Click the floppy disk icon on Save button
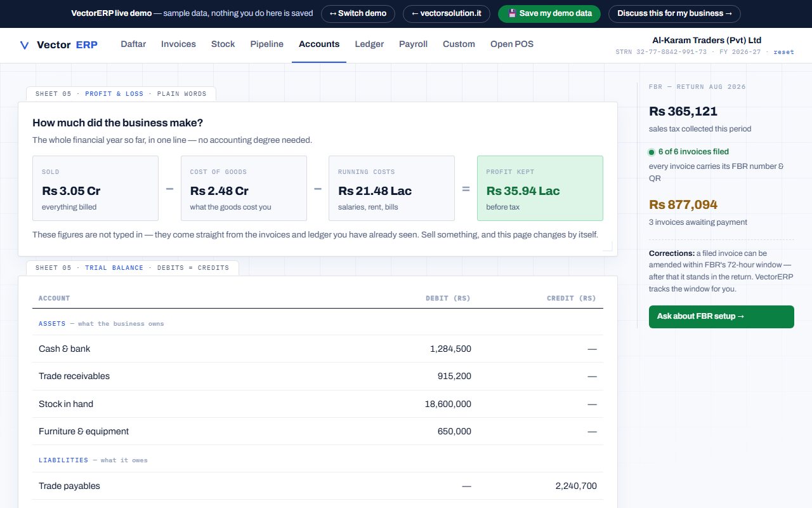The height and width of the screenshot is (508, 812). (x=513, y=13)
